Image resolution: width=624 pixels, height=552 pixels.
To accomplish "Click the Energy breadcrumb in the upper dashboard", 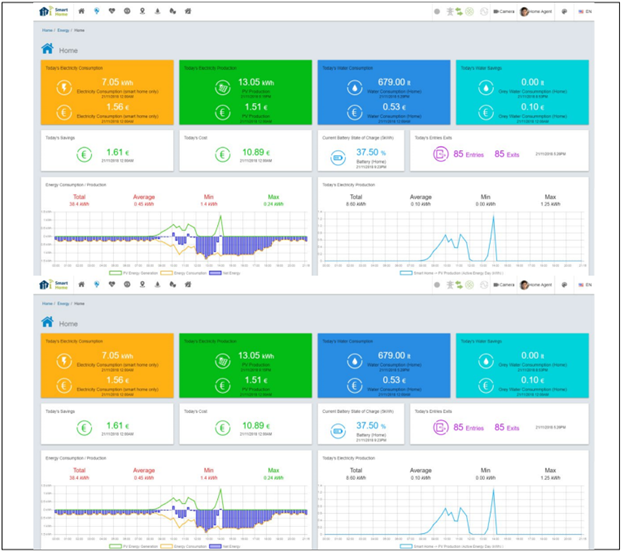I will point(62,30).
